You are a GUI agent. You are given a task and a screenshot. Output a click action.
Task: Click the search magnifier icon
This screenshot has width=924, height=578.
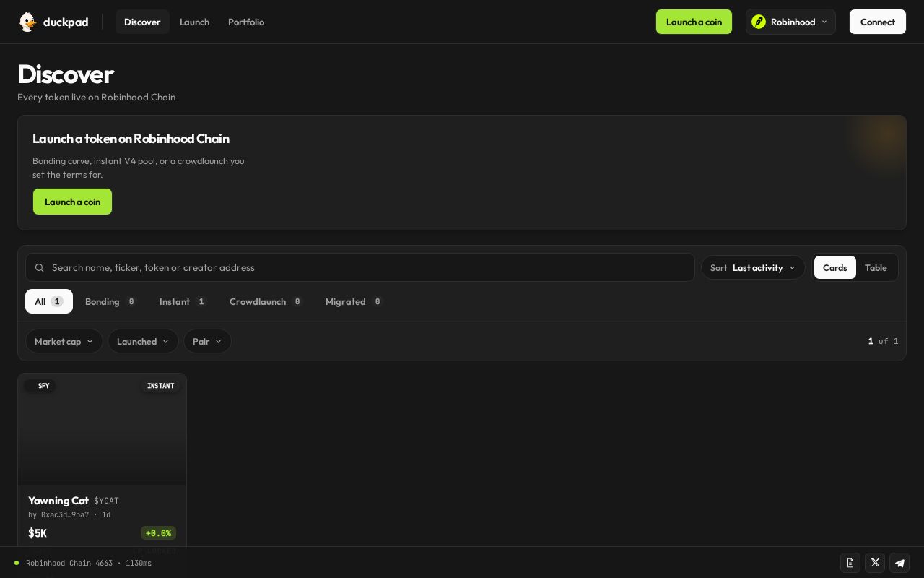click(40, 267)
